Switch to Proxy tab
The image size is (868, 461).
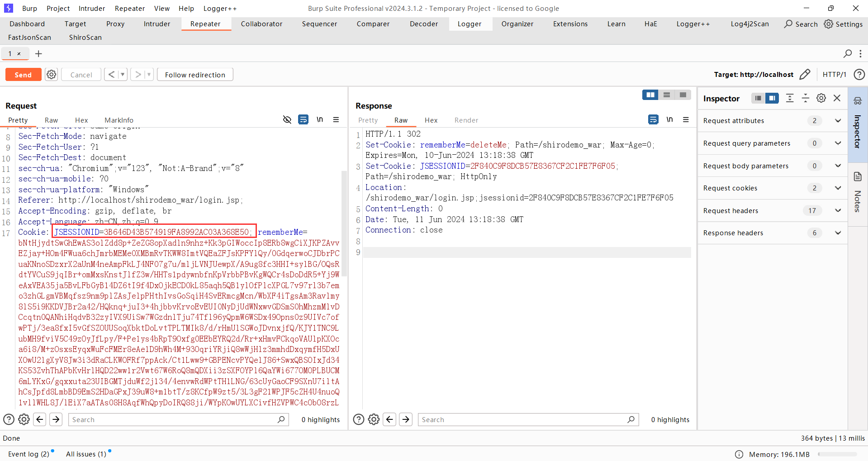point(115,24)
